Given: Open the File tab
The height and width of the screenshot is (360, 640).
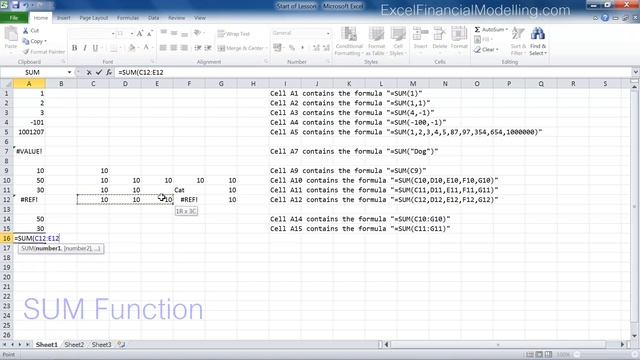Looking at the screenshot, I should (x=14, y=18).
